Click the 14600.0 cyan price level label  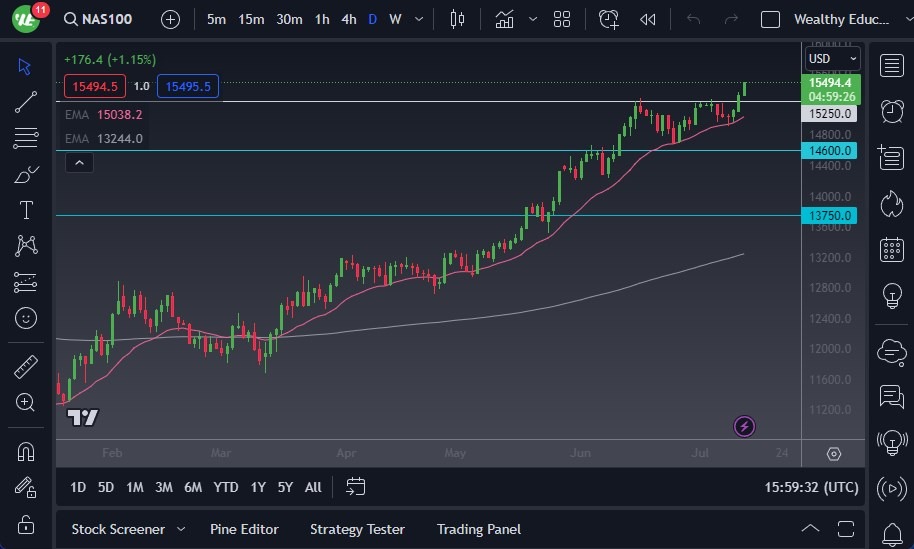tap(830, 151)
